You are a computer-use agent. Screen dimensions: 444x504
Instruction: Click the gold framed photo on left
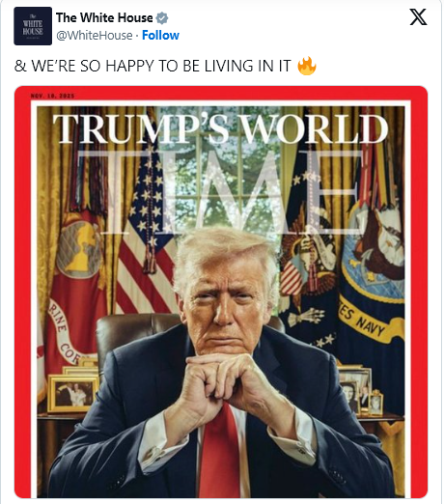click(x=73, y=393)
